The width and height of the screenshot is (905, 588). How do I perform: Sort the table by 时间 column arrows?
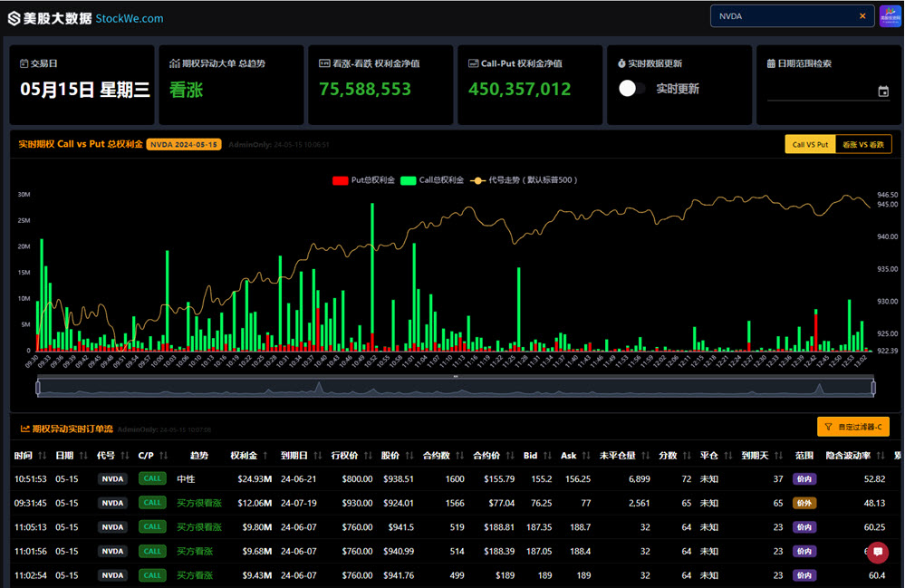(x=43, y=456)
